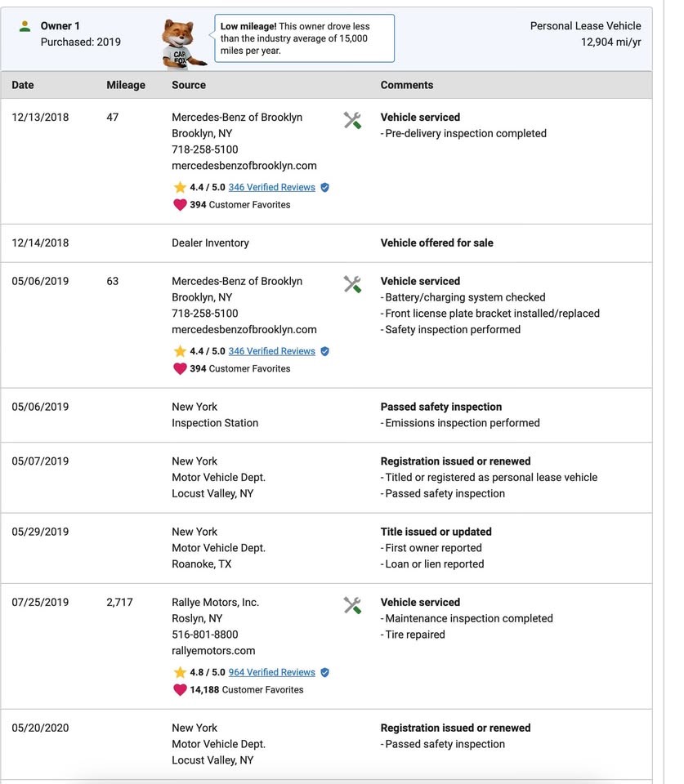Click the Title issued or updated heading
The image size is (684, 784).
436,532
